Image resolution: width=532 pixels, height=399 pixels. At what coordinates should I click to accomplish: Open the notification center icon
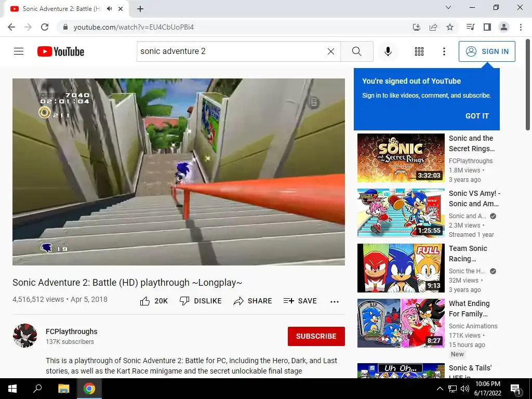515,389
